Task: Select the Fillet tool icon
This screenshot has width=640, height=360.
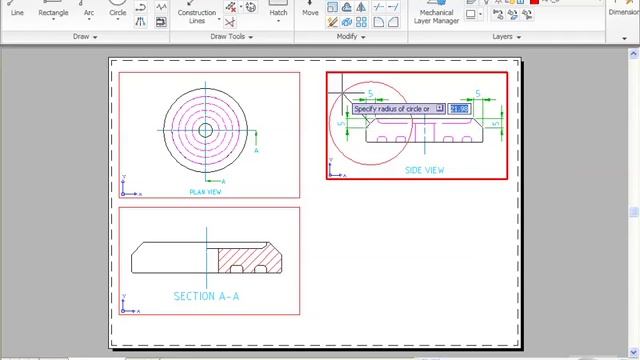Action: point(379,22)
